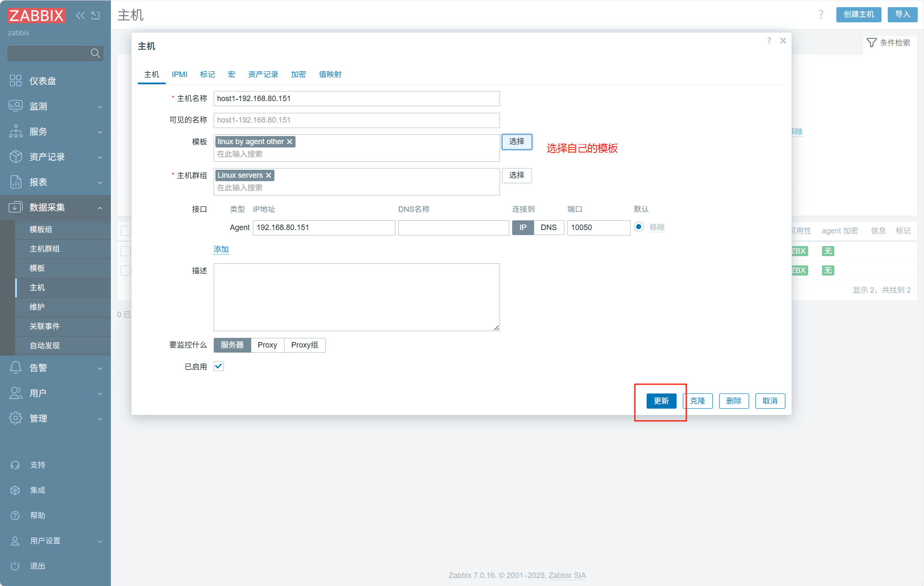
Task: Expand the 服务 menu chevron
Action: (x=100, y=132)
